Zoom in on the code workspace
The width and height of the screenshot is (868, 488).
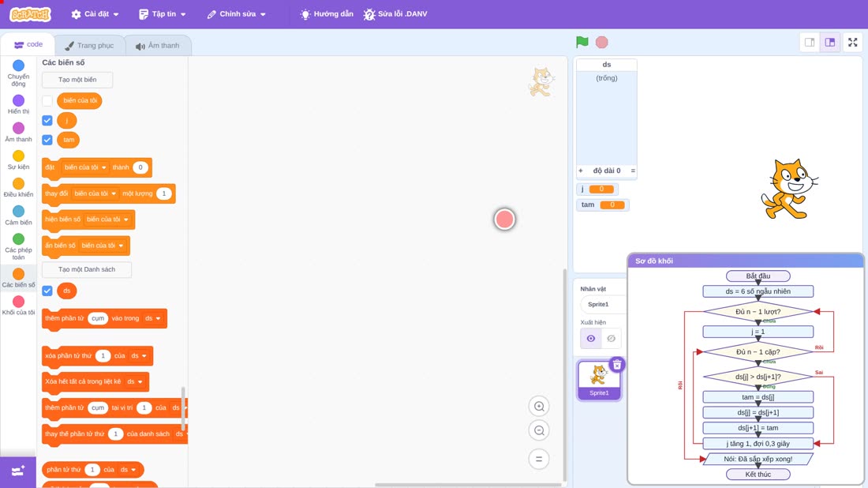pos(539,407)
